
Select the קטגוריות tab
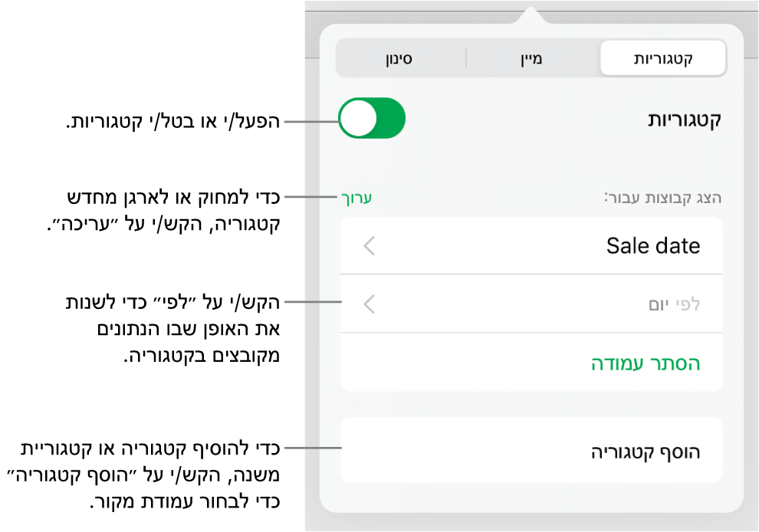point(662,57)
